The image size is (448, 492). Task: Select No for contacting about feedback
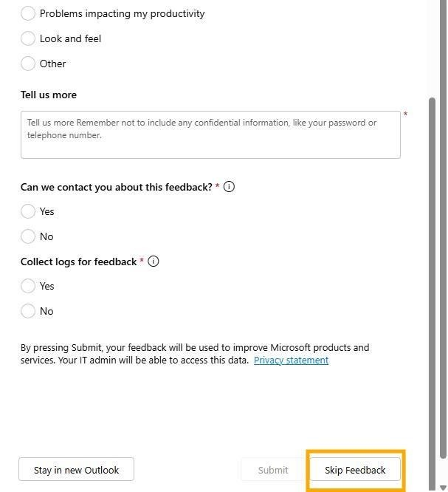[x=27, y=236]
